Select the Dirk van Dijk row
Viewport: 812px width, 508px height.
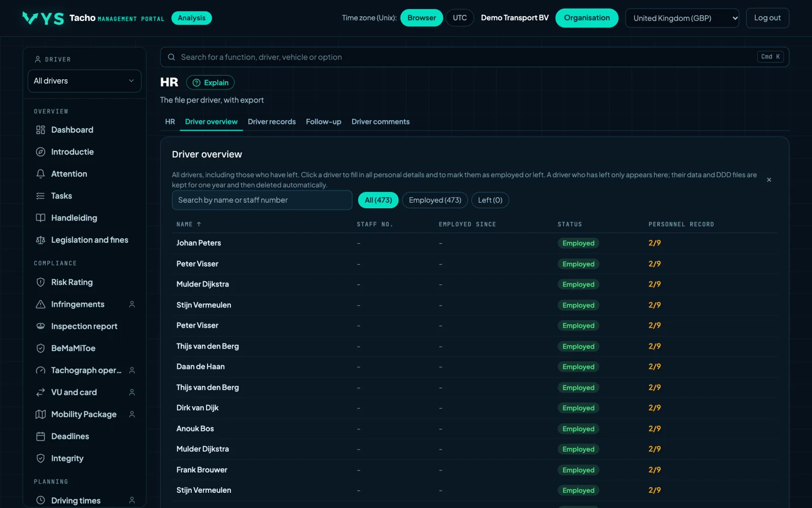pos(475,408)
